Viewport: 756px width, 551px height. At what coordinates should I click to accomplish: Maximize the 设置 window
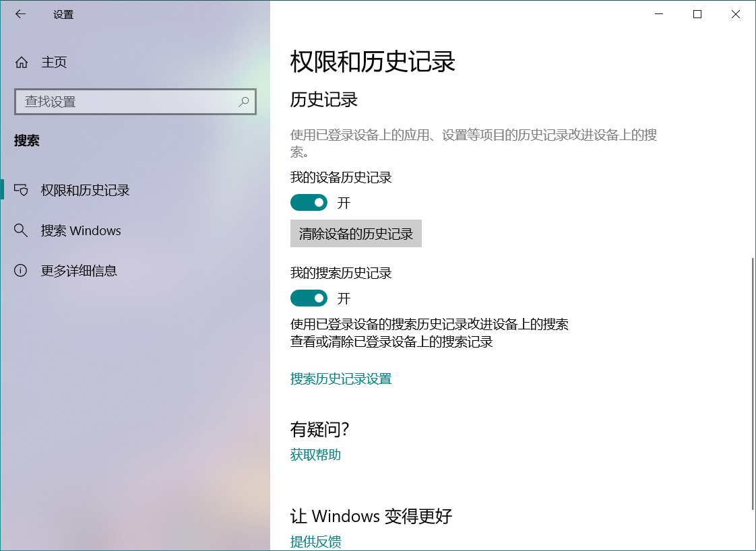[697, 14]
